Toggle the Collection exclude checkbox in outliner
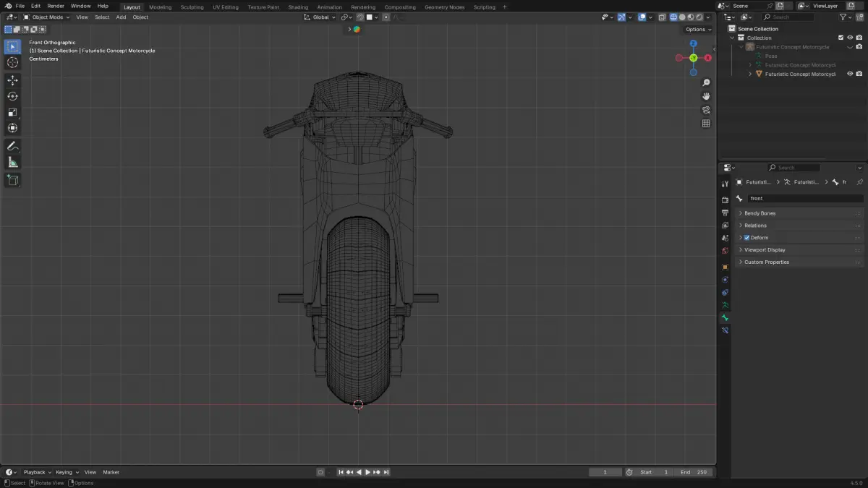This screenshot has height=488, width=868. pyautogui.click(x=841, y=38)
